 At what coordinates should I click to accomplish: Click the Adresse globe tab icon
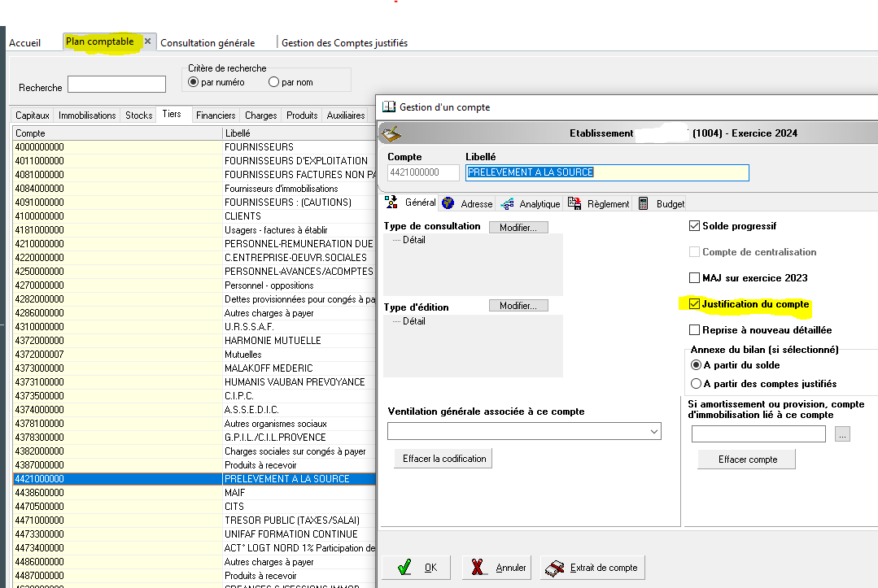tap(448, 203)
